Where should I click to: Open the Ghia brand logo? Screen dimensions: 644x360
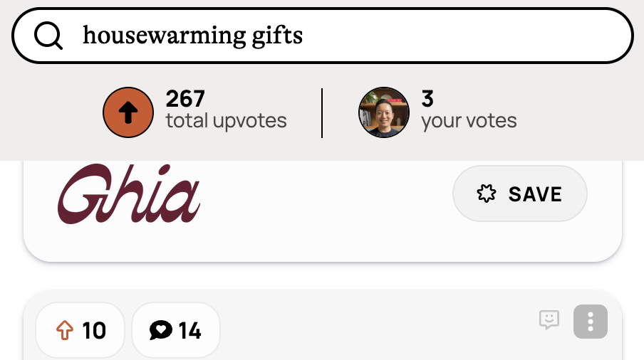(x=129, y=194)
